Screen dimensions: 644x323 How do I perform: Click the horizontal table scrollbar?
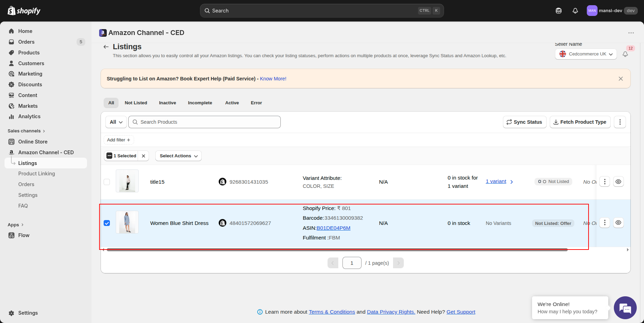point(337,250)
